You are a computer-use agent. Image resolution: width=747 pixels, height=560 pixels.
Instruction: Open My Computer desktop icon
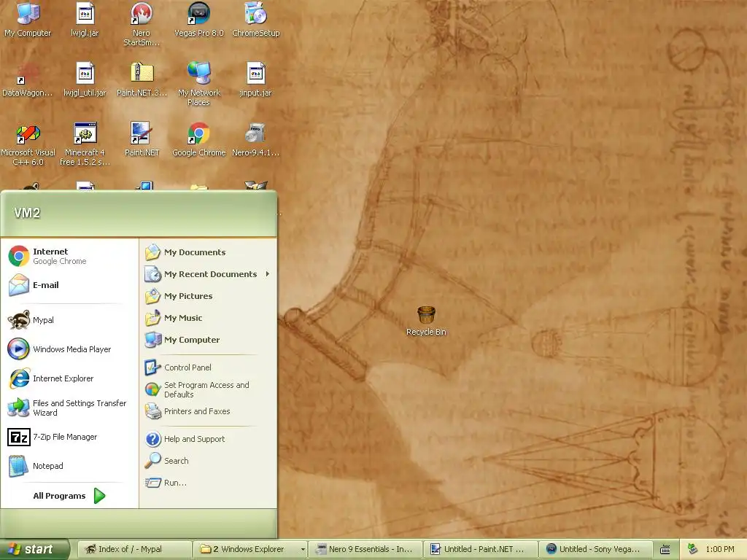coord(28,20)
